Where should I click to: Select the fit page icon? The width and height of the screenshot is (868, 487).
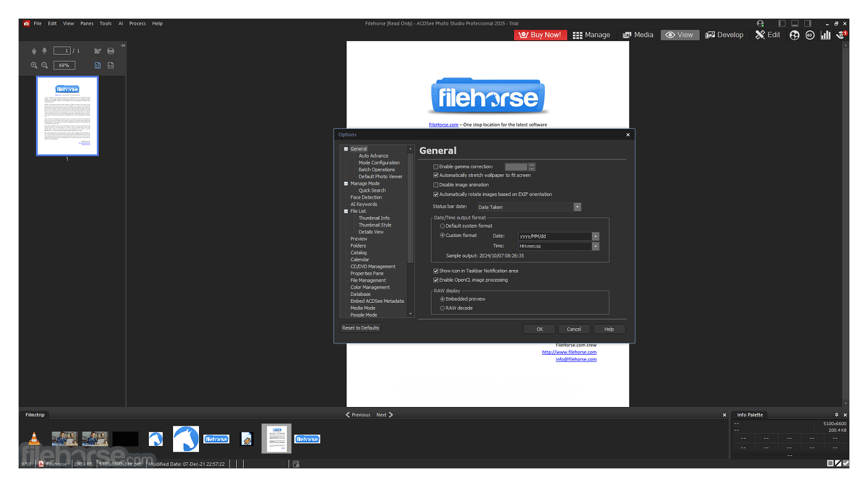coord(97,65)
